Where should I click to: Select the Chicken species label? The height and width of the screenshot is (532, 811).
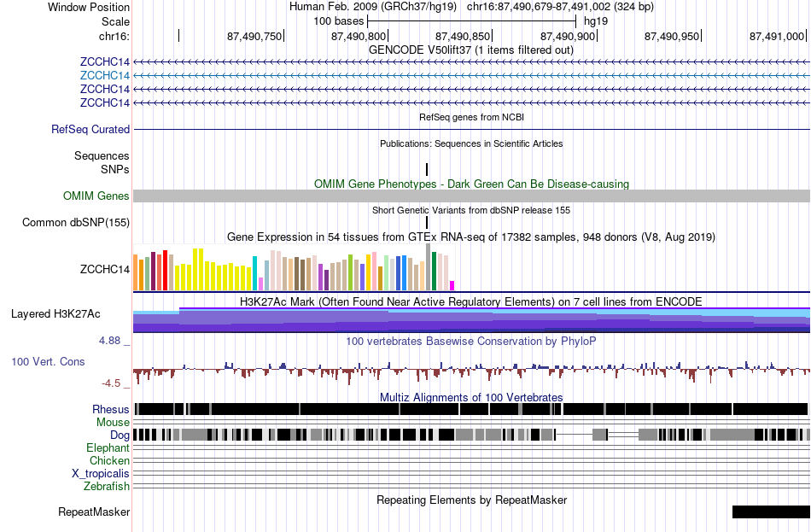pyautogui.click(x=109, y=460)
